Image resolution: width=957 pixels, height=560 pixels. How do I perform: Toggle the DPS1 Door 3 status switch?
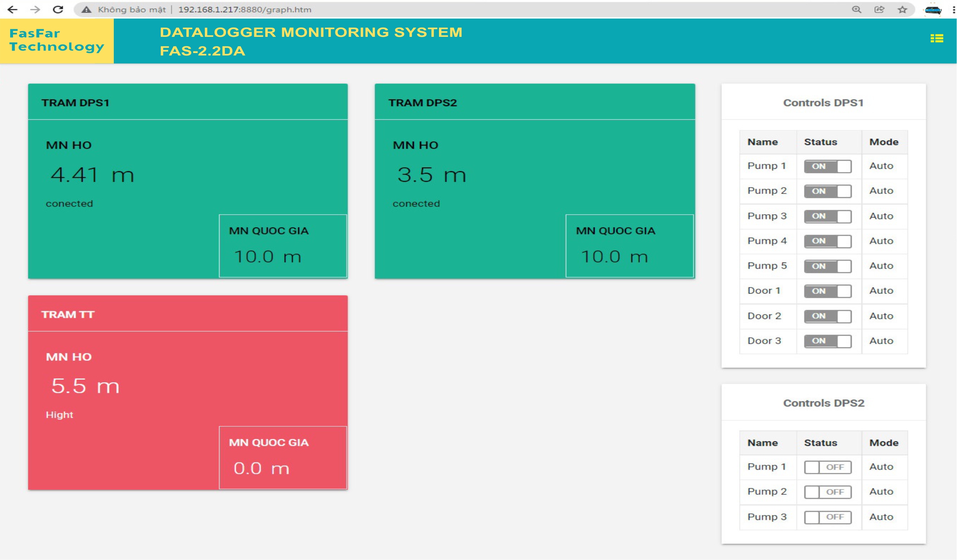pos(827,341)
